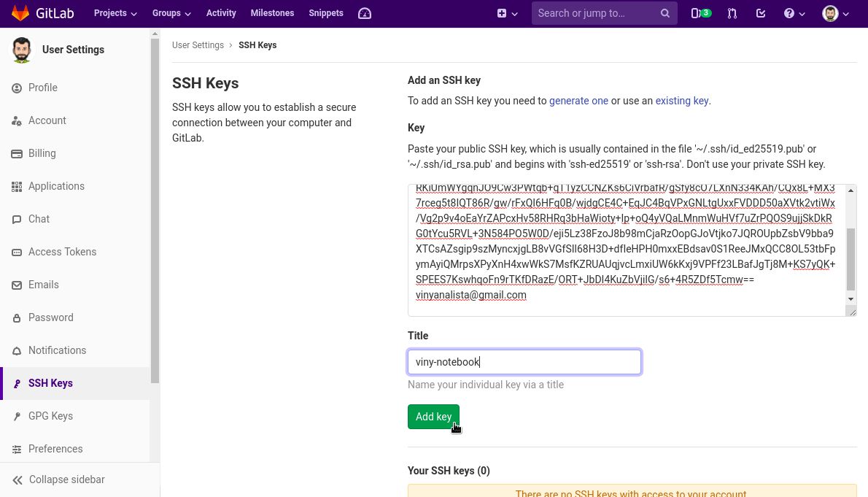Open the Applications section
Screen dimensions: 868x497
[56, 186]
